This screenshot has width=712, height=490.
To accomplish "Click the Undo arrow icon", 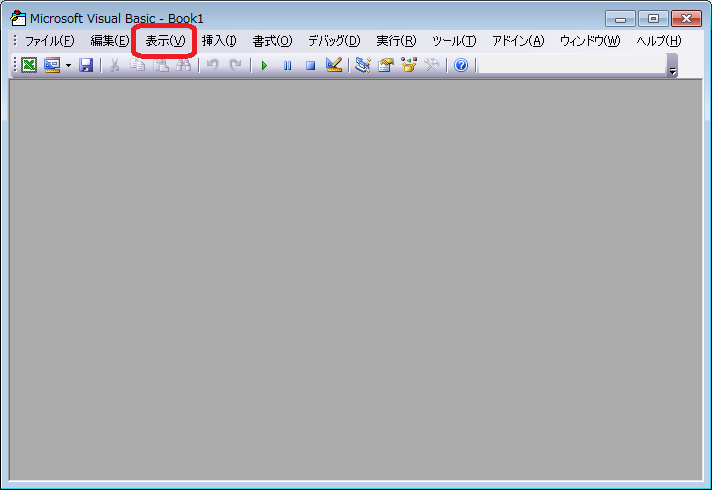I will pos(213,65).
